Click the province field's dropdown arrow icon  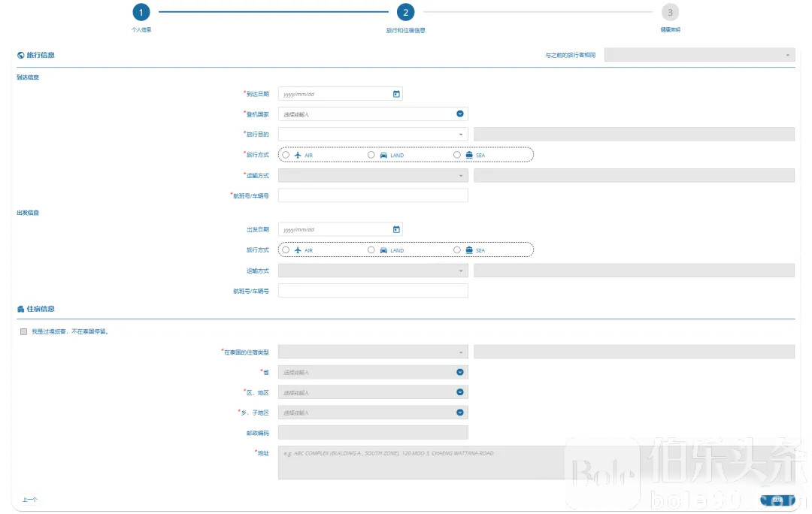point(460,372)
